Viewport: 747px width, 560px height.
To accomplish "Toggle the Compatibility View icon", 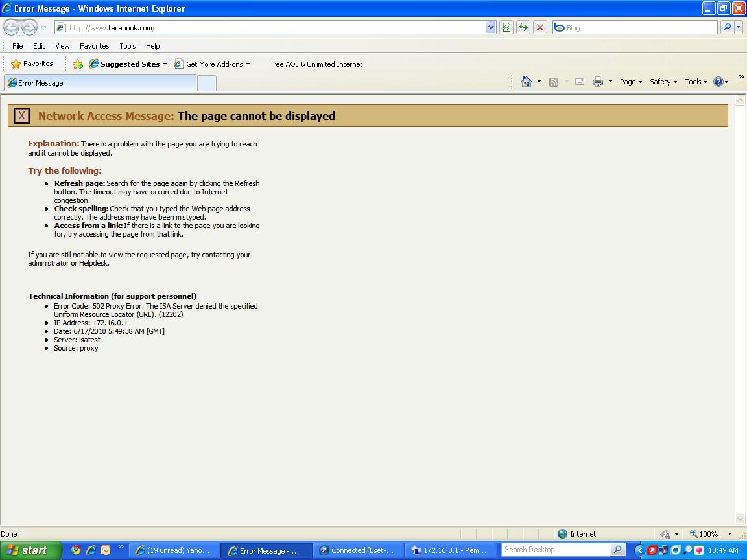I will point(506,28).
